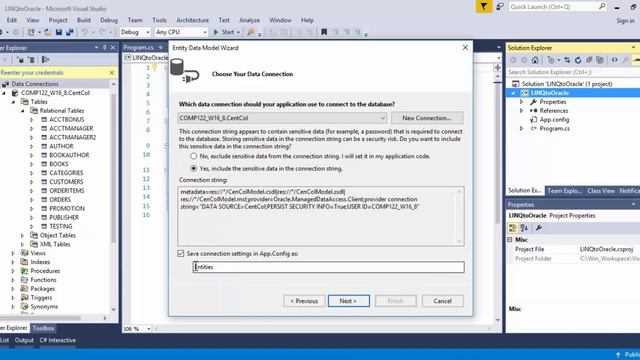Viewport: 640px width, 360px height.
Task: Open the COMP122_W16_8.CentCol connection dropdown
Action: 382,118
